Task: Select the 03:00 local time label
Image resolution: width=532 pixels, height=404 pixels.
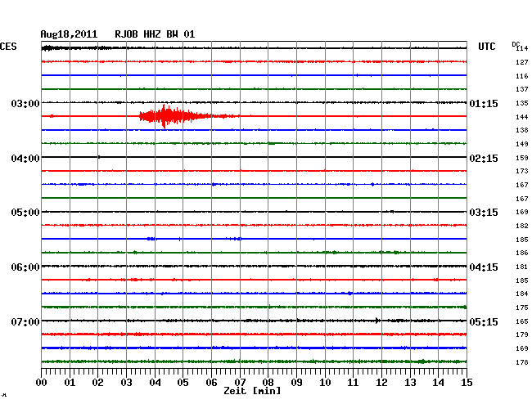Action: coord(25,103)
